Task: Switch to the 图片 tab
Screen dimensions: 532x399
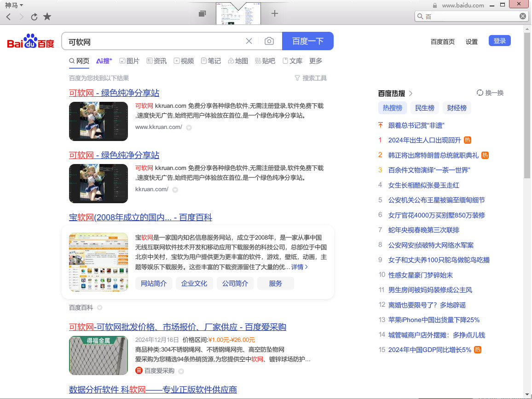Action: click(129, 61)
